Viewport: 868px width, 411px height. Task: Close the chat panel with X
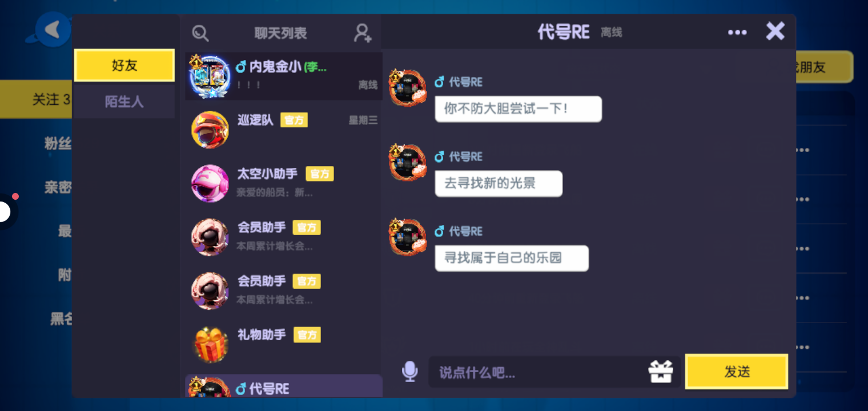(775, 31)
